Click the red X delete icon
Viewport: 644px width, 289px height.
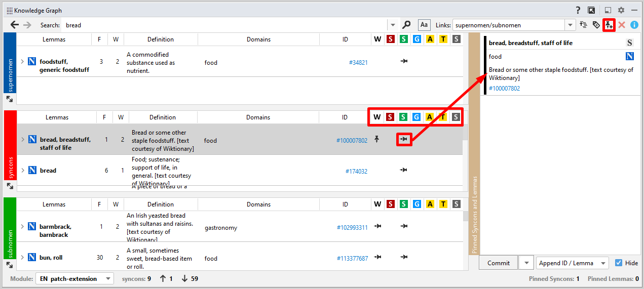pos(622,25)
